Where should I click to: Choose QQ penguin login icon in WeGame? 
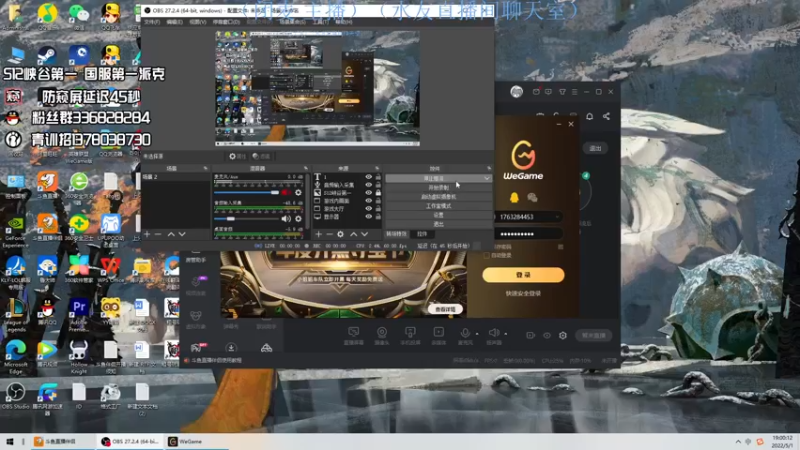coord(514,197)
